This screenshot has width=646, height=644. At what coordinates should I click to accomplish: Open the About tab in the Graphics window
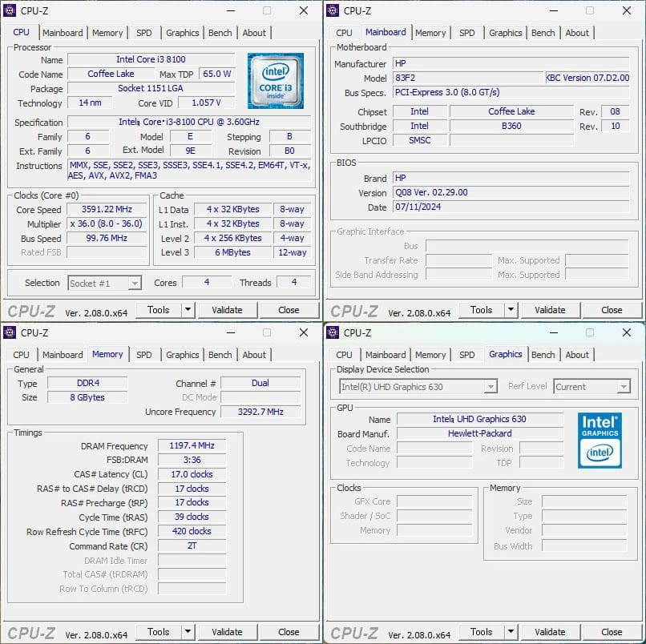click(x=577, y=355)
